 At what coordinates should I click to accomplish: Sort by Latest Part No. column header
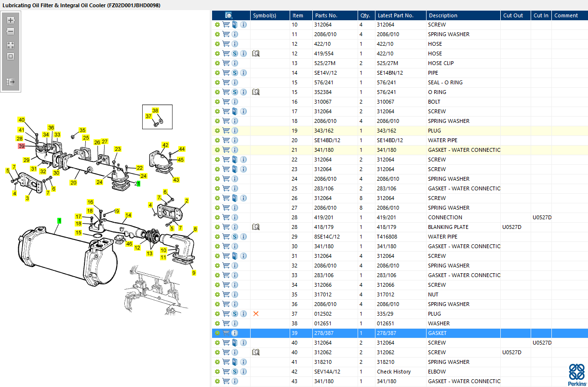tap(400, 15)
